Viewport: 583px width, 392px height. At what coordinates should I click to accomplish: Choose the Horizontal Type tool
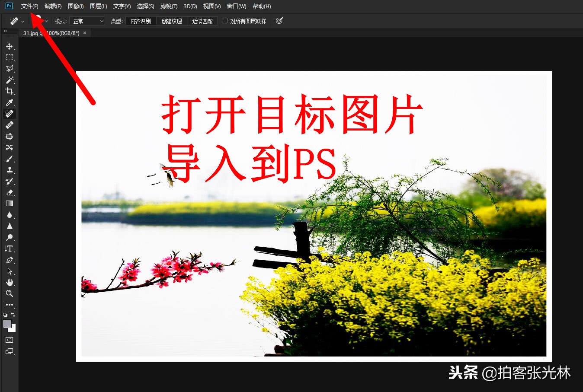(x=9, y=249)
